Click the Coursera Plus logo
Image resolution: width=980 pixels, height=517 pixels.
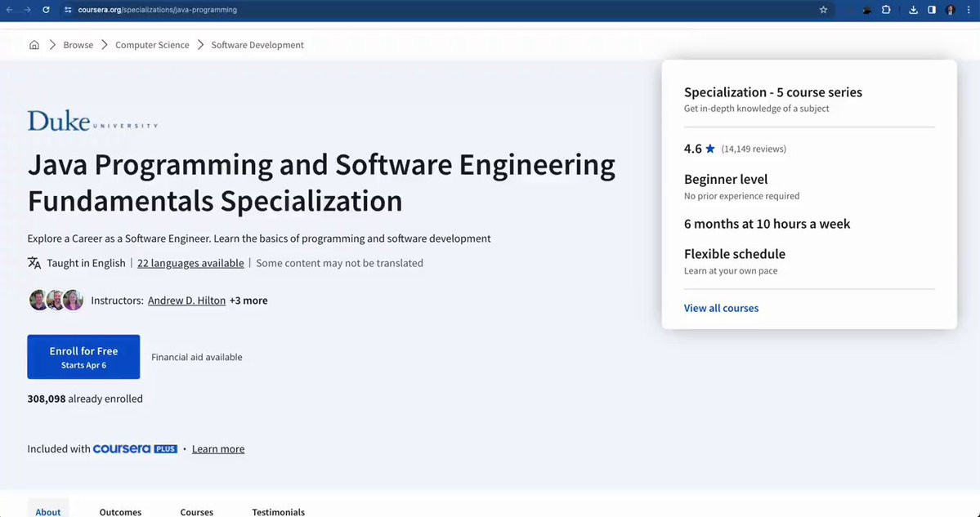pos(135,449)
